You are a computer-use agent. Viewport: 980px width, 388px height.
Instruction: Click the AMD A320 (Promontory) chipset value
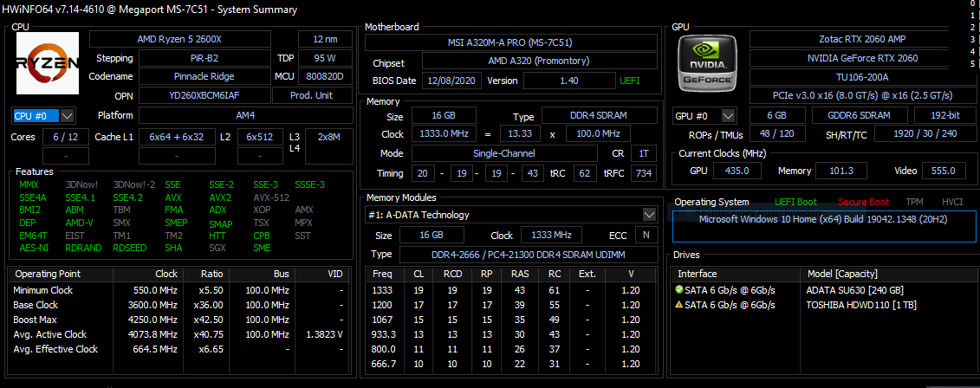539,61
